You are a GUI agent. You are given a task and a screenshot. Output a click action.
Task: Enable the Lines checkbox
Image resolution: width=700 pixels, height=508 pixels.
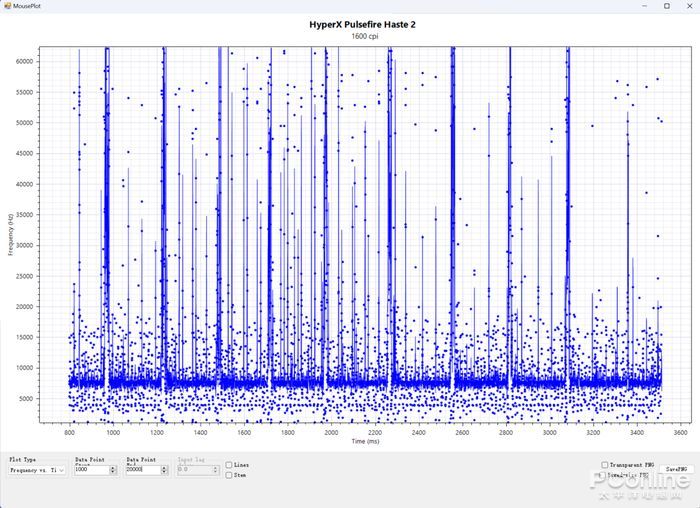point(229,465)
